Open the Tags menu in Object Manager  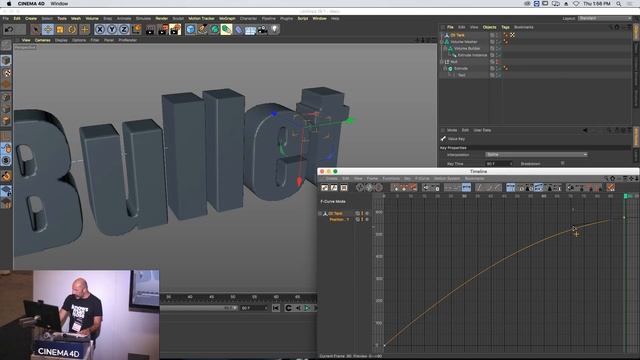[x=505, y=27]
